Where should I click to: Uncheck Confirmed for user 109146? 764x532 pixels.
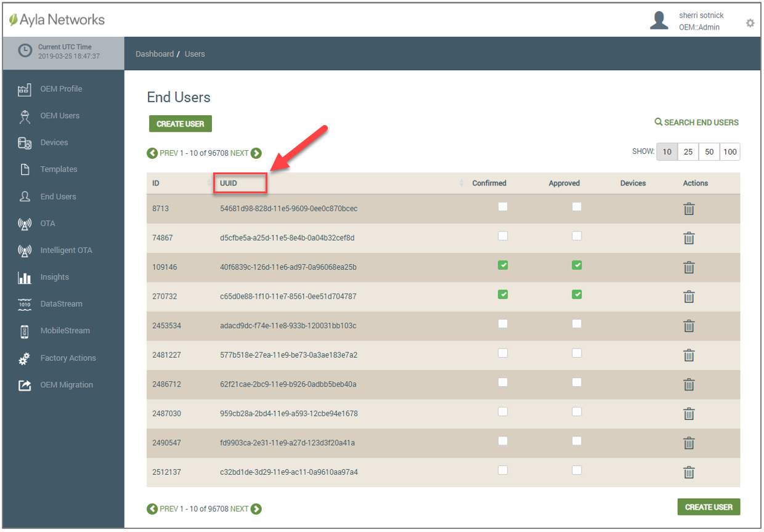coord(503,265)
